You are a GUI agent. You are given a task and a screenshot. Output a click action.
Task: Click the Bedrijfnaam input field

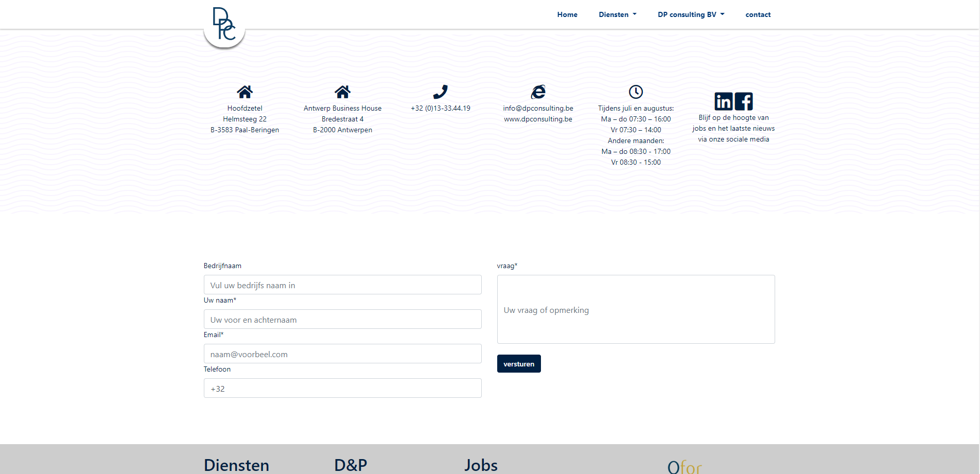click(x=343, y=285)
